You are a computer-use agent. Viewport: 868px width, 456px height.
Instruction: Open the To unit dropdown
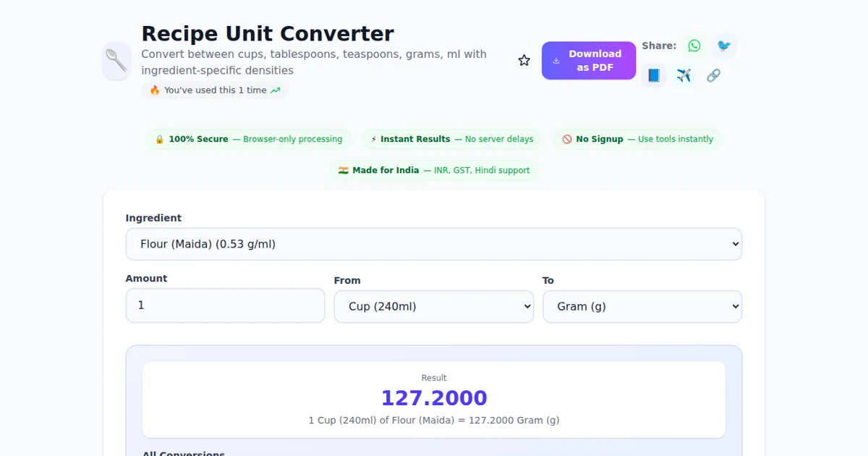642,306
